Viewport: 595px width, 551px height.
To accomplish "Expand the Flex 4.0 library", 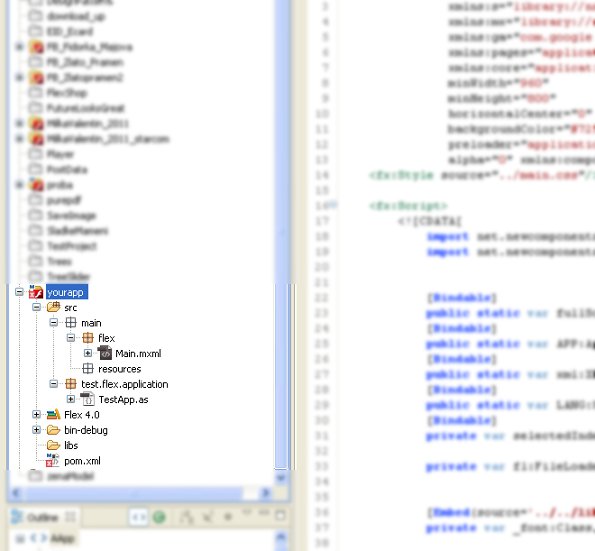I will point(36,414).
